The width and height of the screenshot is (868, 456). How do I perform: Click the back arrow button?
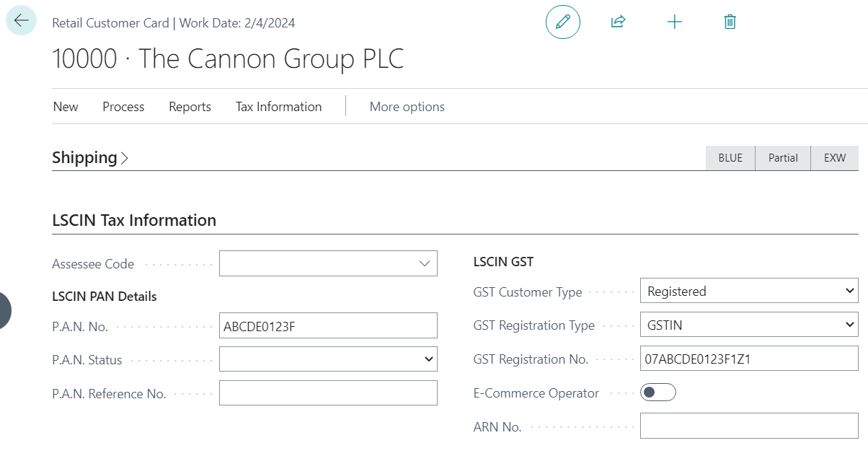pos(21,21)
